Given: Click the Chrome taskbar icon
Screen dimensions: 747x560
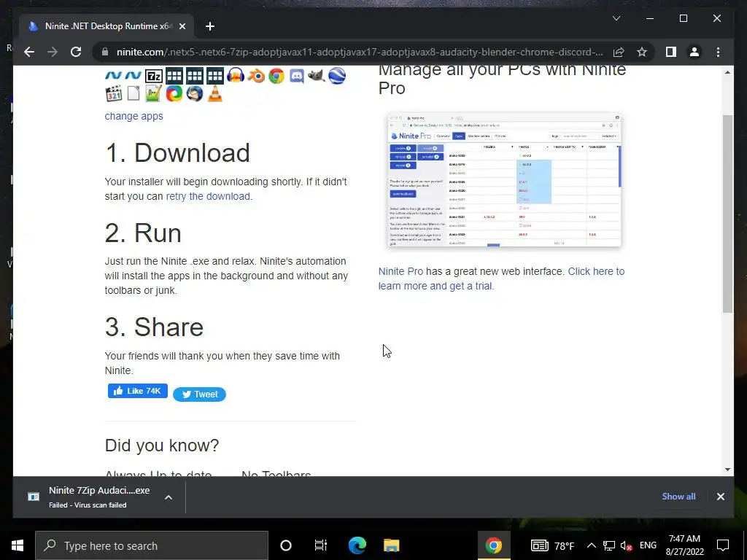Looking at the screenshot, I should [494, 545].
